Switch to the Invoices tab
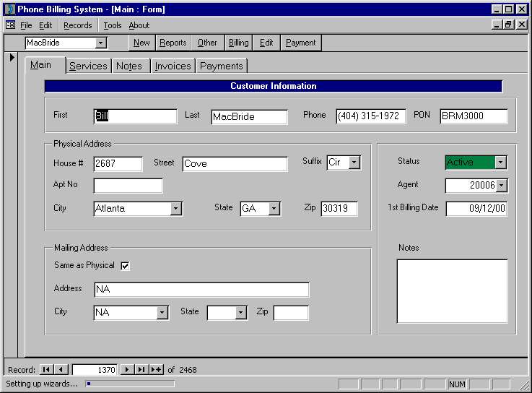The height and width of the screenshot is (393, 532). click(x=173, y=66)
